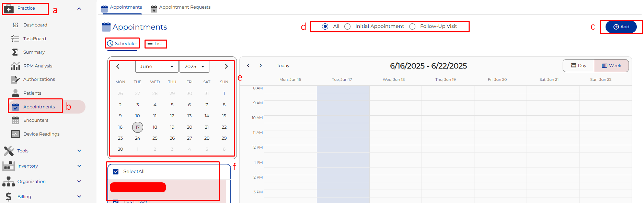Select Follow-Up Visit radio button
Viewport: 644px width, 203px height.
click(412, 26)
